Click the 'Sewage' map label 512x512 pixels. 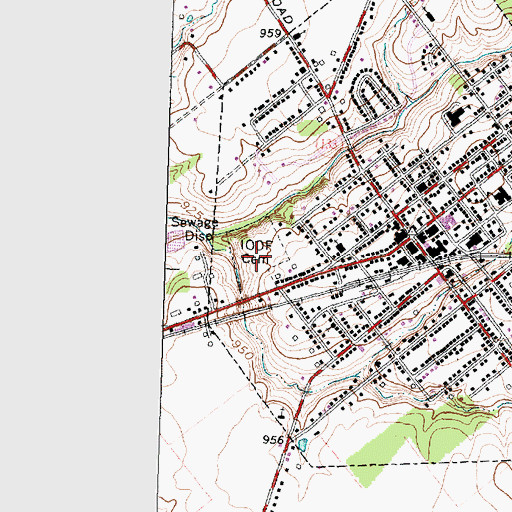[195, 222]
